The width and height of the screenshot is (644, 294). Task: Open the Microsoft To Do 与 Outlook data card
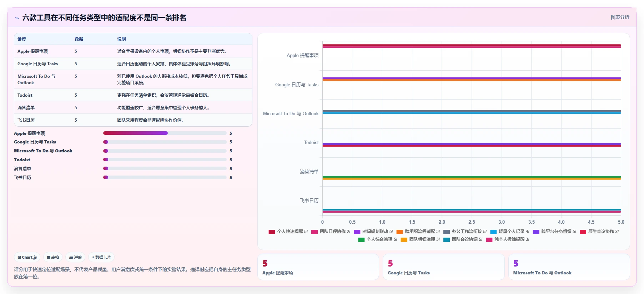tap(569, 267)
